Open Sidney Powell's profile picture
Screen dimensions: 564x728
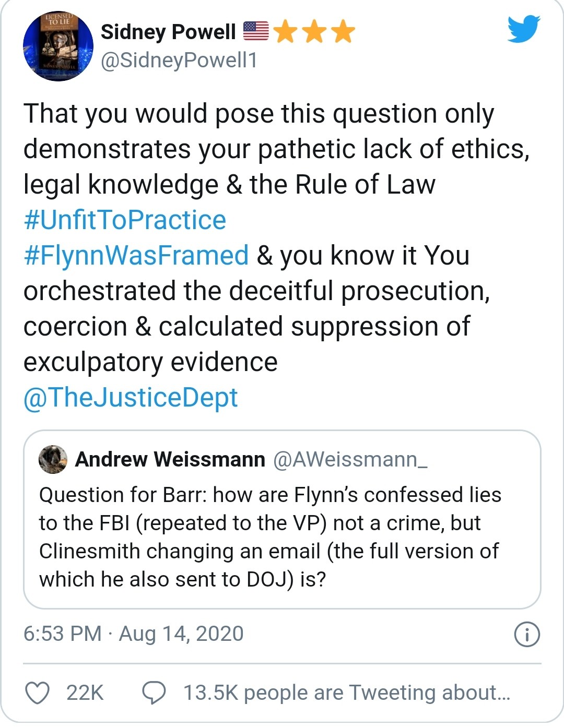[x=58, y=46]
